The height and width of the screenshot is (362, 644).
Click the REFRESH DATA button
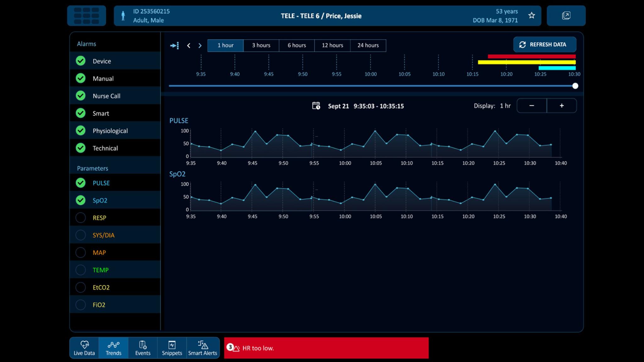click(545, 45)
